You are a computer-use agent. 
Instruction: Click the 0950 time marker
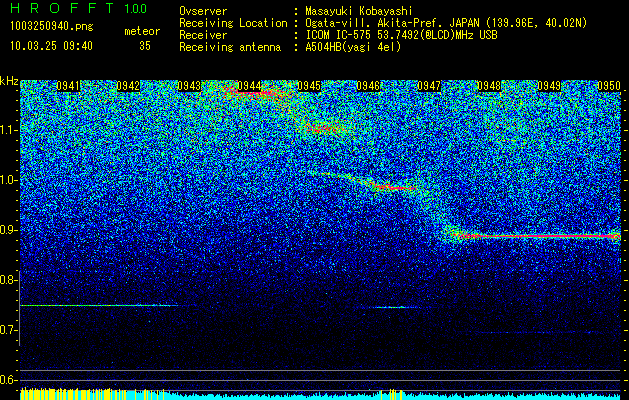(x=609, y=86)
